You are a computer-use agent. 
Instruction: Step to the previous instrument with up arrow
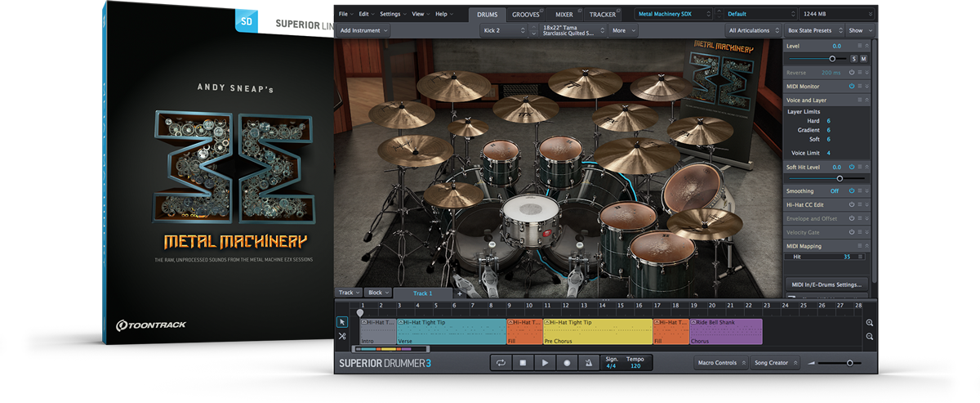point(533,27)
